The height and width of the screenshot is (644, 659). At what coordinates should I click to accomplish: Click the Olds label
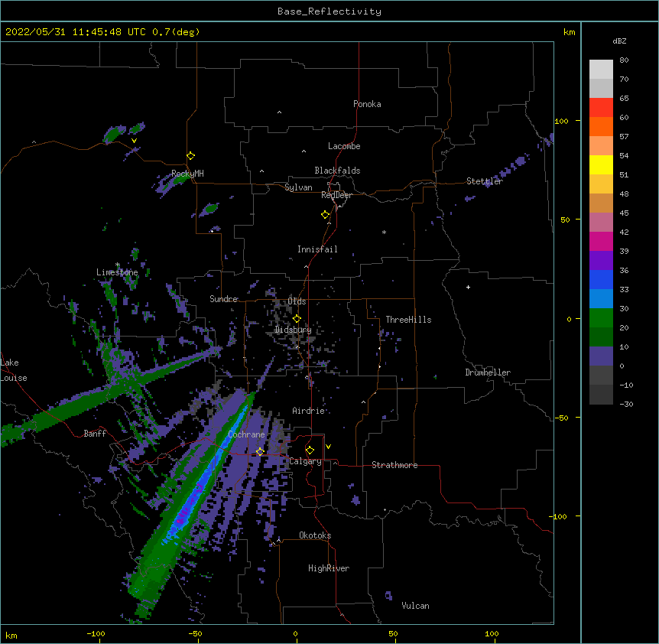297,301
